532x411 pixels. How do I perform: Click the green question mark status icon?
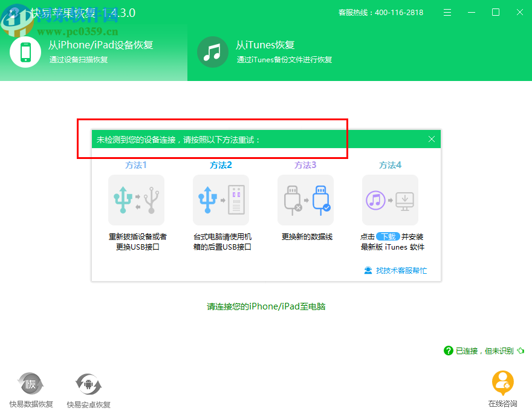click(x=448, y=350)
